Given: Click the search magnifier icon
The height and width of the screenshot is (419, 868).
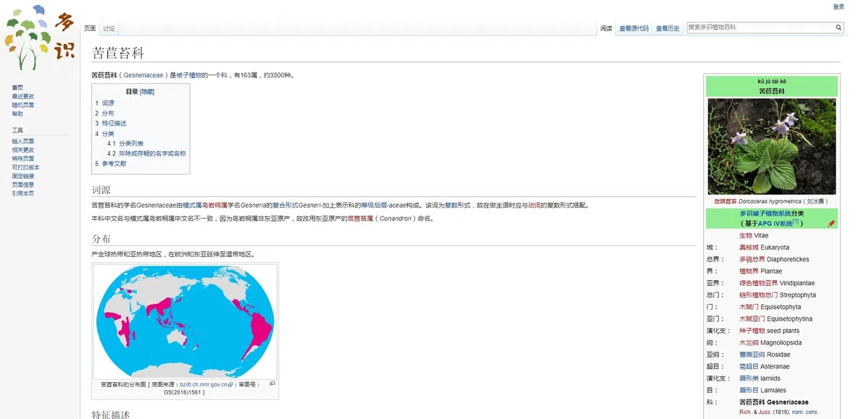Looking at the screenshot, I should coord(838,27).
